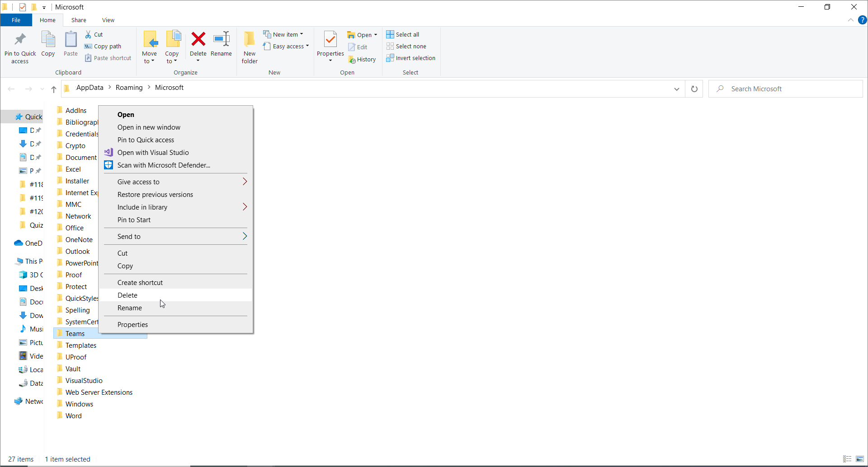Click Invert selection in ribbon
868x467 pixels.
pyautogui.click(x=410, y=58)
